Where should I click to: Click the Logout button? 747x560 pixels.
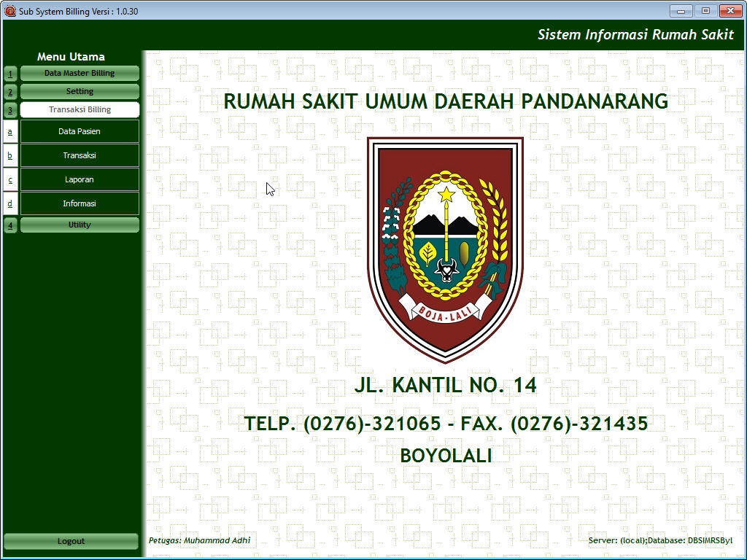[71, 541]
